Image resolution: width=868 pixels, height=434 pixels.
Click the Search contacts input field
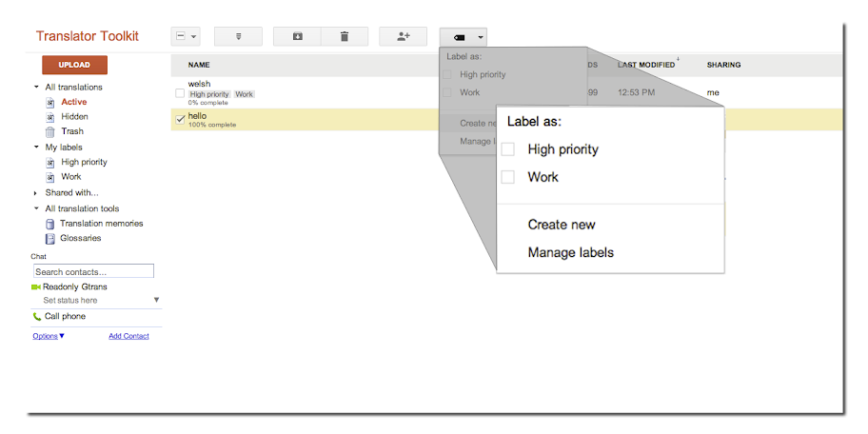(x=93, y=272)
